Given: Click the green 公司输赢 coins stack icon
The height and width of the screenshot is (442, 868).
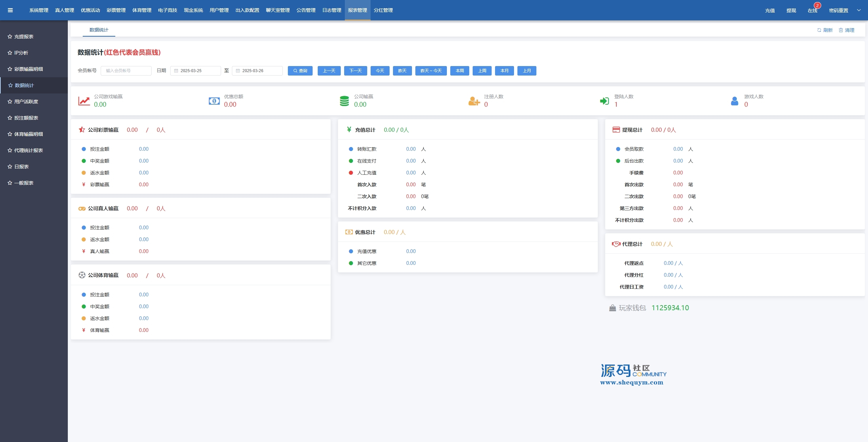Looking at the screenshot, I should pos(344,101).
